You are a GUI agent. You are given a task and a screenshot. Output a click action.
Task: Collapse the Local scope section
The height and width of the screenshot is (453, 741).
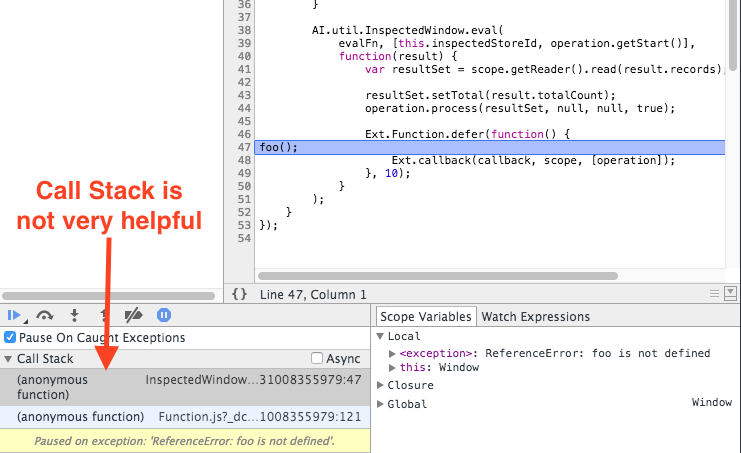(x=380, y=336)
